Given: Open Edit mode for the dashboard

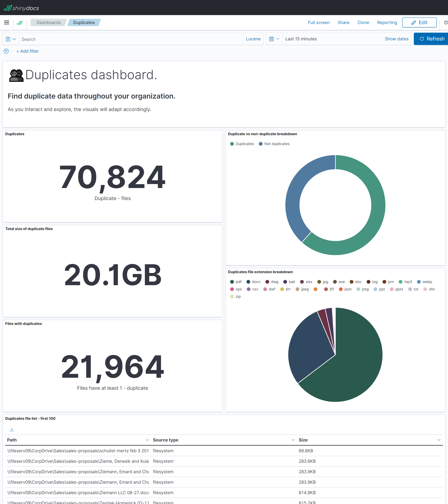Looking at the screenshot, I should point(419,22).
